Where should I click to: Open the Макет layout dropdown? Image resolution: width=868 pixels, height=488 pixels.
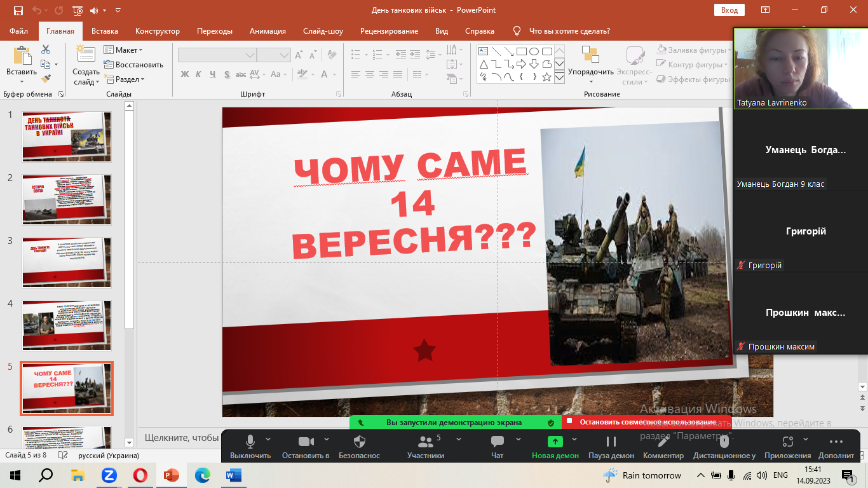[123, 50]
